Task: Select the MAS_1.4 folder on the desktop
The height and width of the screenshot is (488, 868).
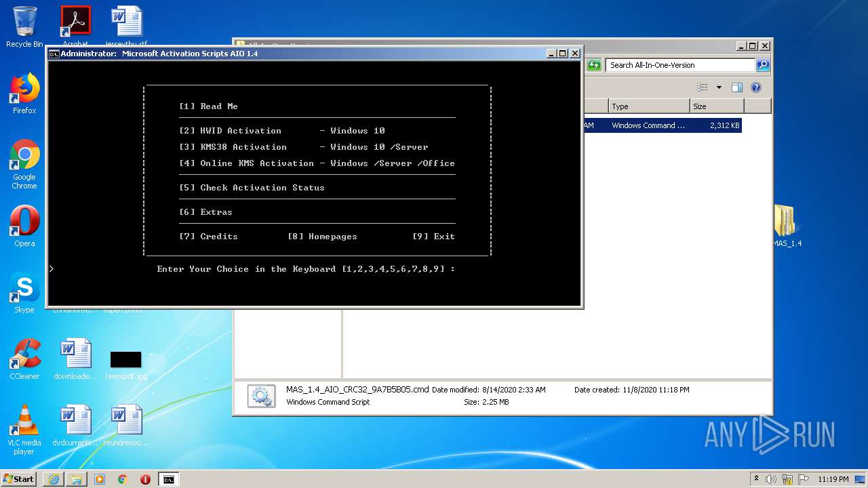Action: point(787,226)
